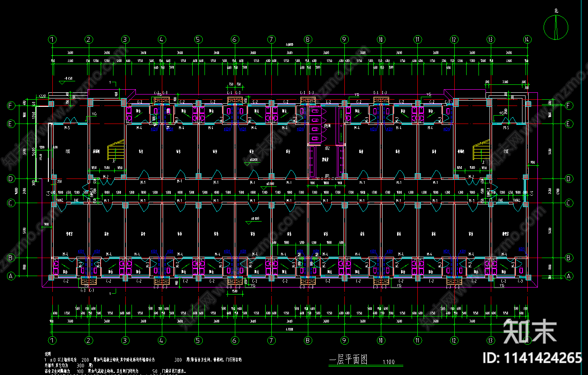Choose bottom axis bubble 2
The width and height of the screenshot is (588, 375).
point(89,340)
